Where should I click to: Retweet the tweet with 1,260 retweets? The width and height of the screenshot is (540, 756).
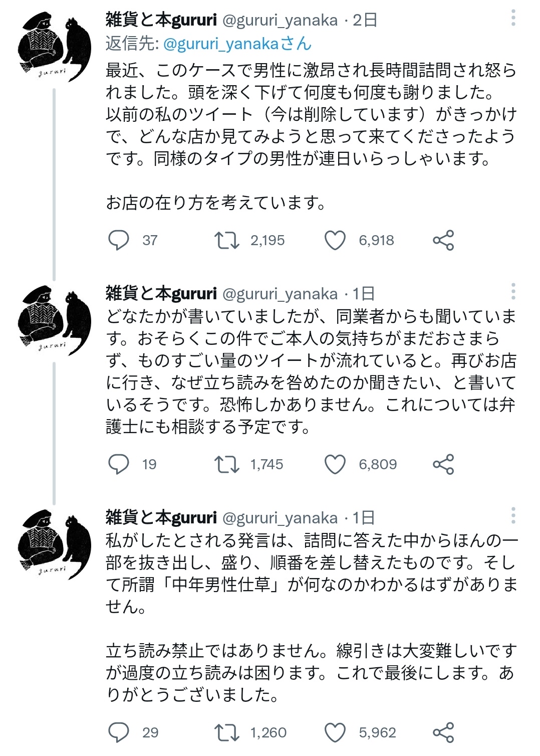(226, 733)
